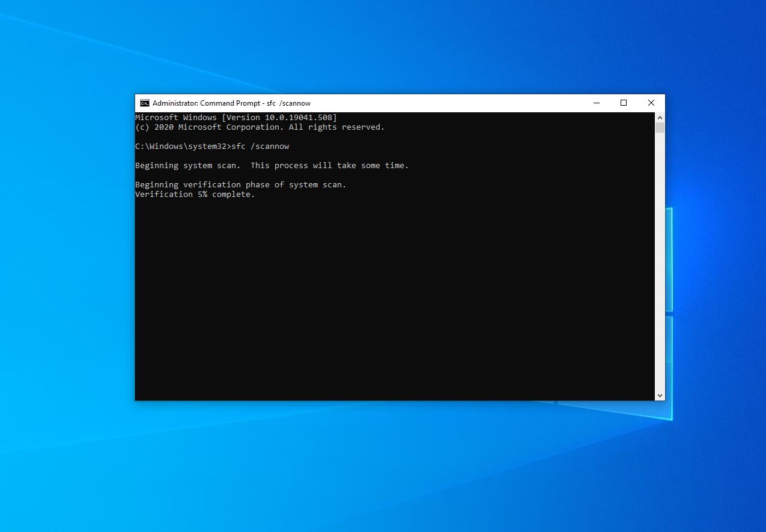Click the 'Beginning verification phase' line
Screen dimensions: 766x532
(240, 184)
